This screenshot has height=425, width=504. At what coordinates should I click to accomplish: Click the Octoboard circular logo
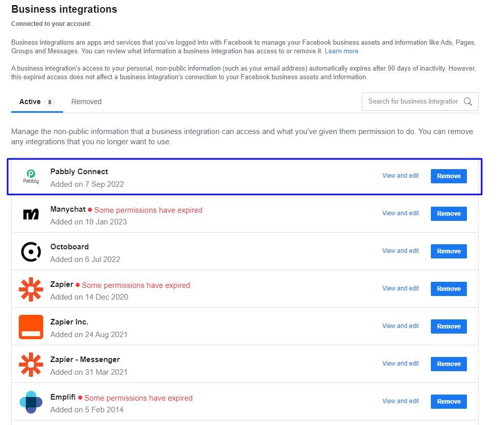pyautogui.click(x=31, y=251)
